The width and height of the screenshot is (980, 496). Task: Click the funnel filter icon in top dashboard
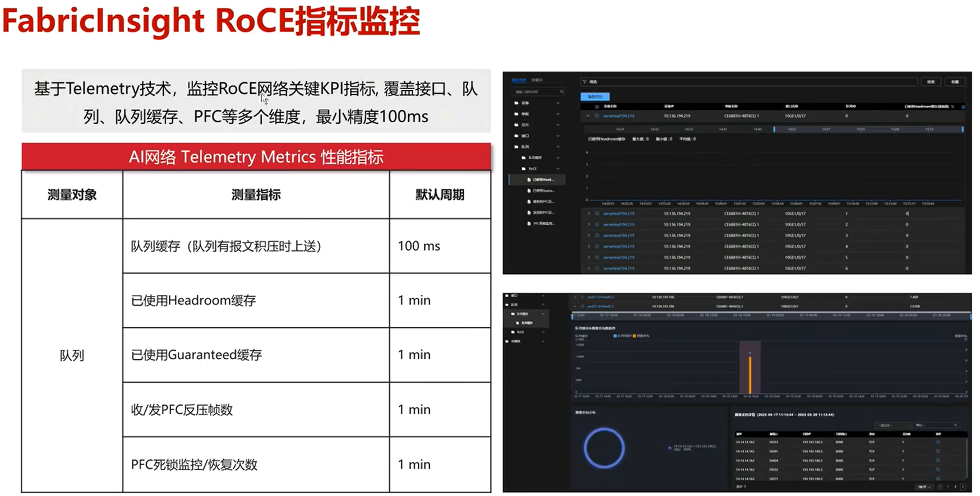[584, 82]
